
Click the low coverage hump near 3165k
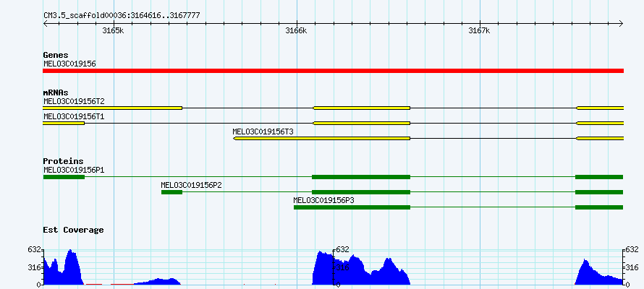coord(157,282)
